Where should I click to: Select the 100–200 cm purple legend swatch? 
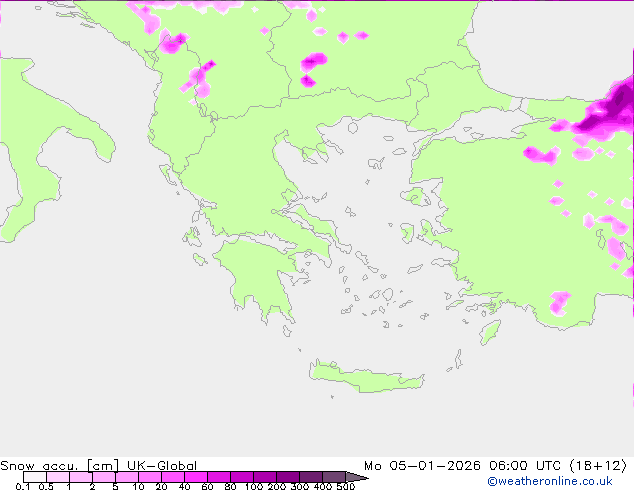click(265, 477)
